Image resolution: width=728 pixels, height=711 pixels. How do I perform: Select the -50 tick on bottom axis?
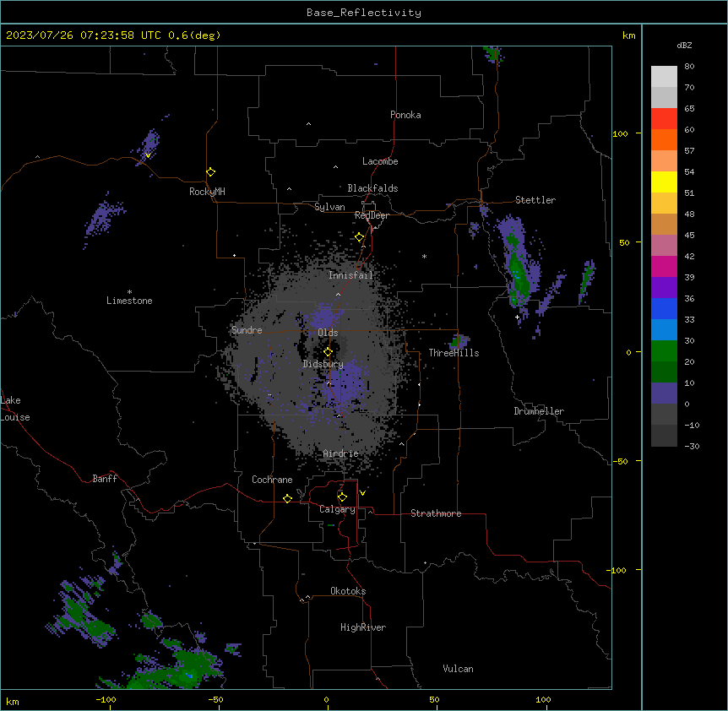(215, 699)
